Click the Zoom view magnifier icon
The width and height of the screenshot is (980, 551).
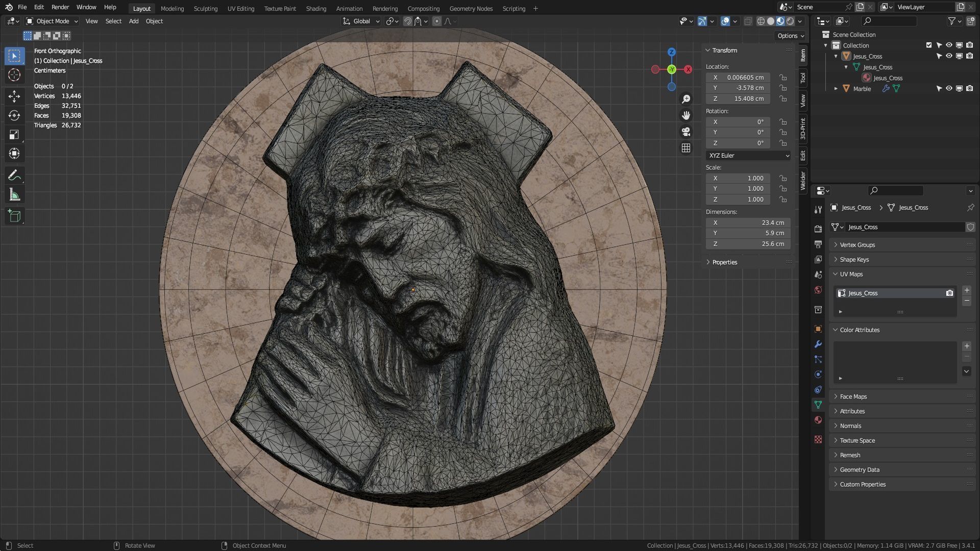[686, 99]
